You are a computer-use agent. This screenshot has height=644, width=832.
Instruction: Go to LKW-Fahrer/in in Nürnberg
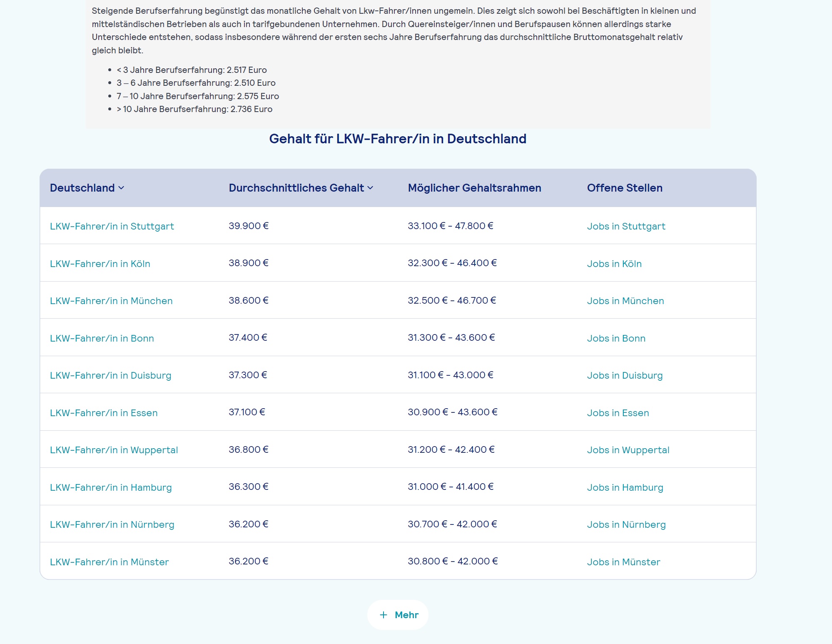click(112, 524)
